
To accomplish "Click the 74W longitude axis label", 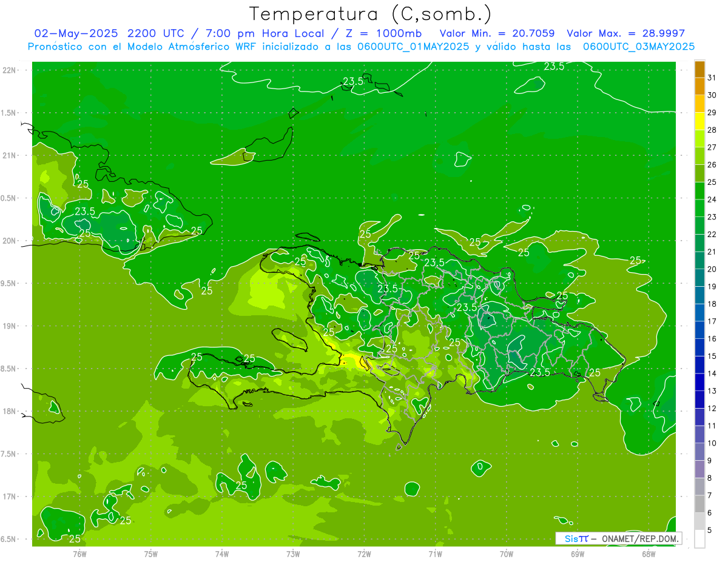I will [222, 554].
